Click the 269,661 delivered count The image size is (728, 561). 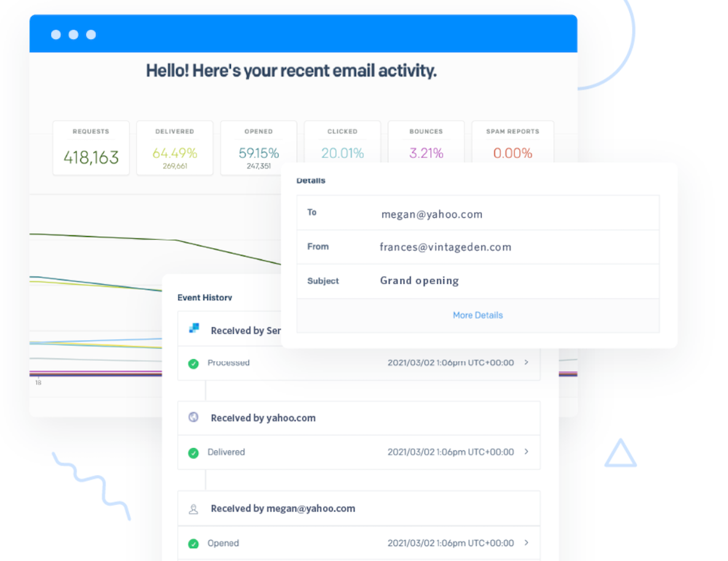(175, 166)
